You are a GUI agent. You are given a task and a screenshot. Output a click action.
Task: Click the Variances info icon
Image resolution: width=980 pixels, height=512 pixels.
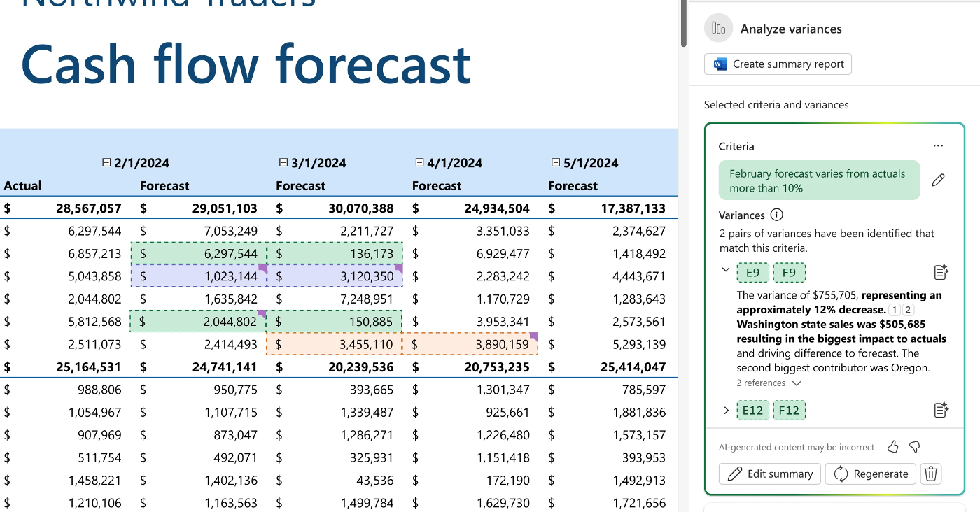pos(776,215)
